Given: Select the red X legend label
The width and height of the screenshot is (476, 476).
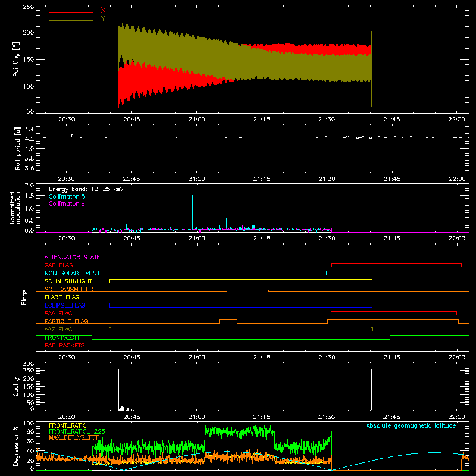Looking at the screenshot, I should pos(103,11).
